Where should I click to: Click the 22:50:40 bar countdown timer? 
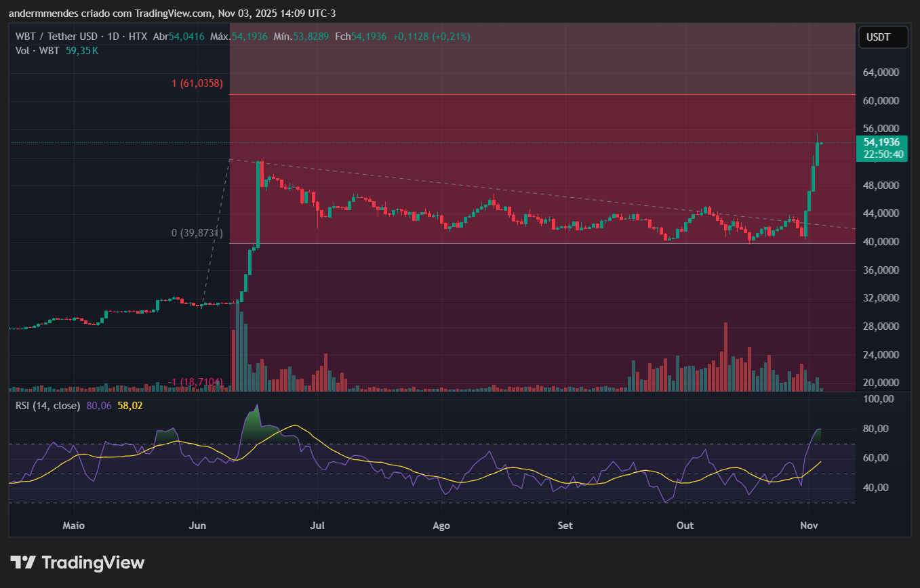pos(881,154)
